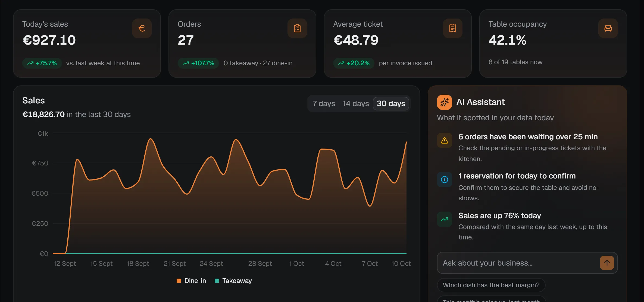Click the AI Assistant heading
This screenshot has width=644, height=302.
click(480, 102)
